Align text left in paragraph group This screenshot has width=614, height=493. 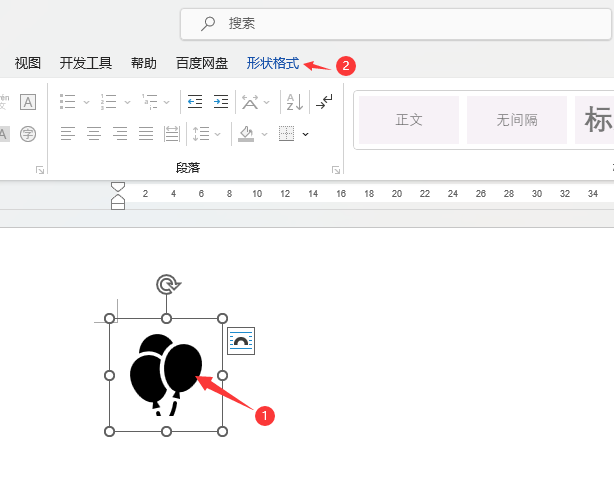[x=68, y=134]
